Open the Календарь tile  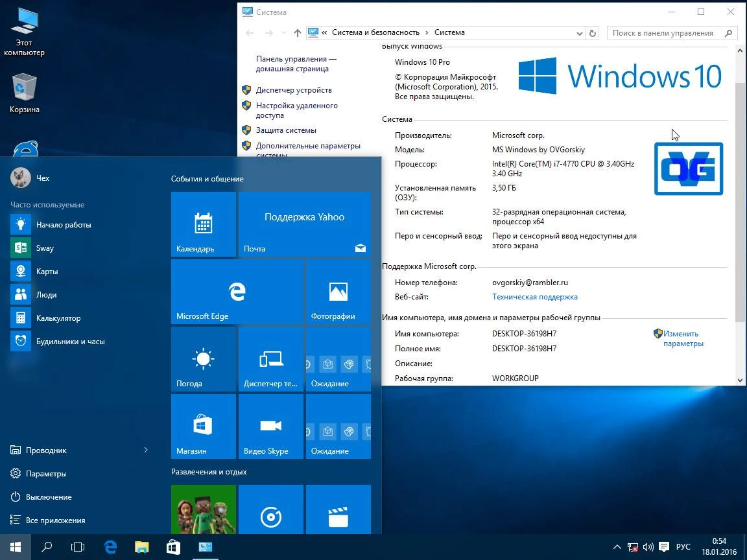(x=204, y=224)
